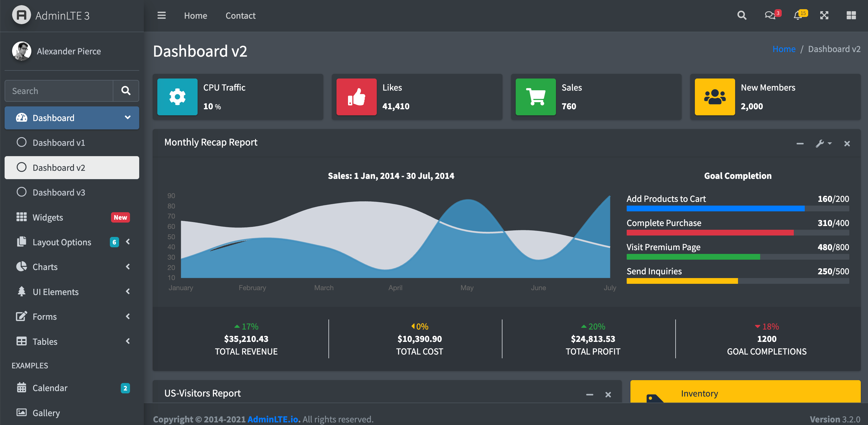
Task: Click 1200 goal completions value
Action: click(x=766, y=339)
